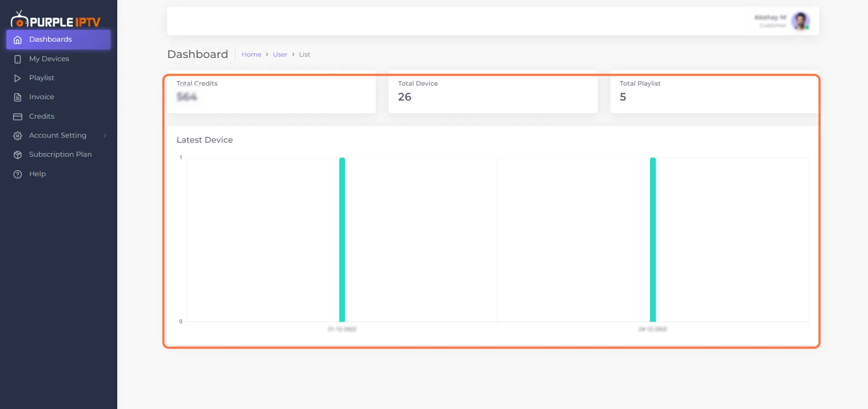
Task: Click the Total Device value 26
Action: click(405, 97)
